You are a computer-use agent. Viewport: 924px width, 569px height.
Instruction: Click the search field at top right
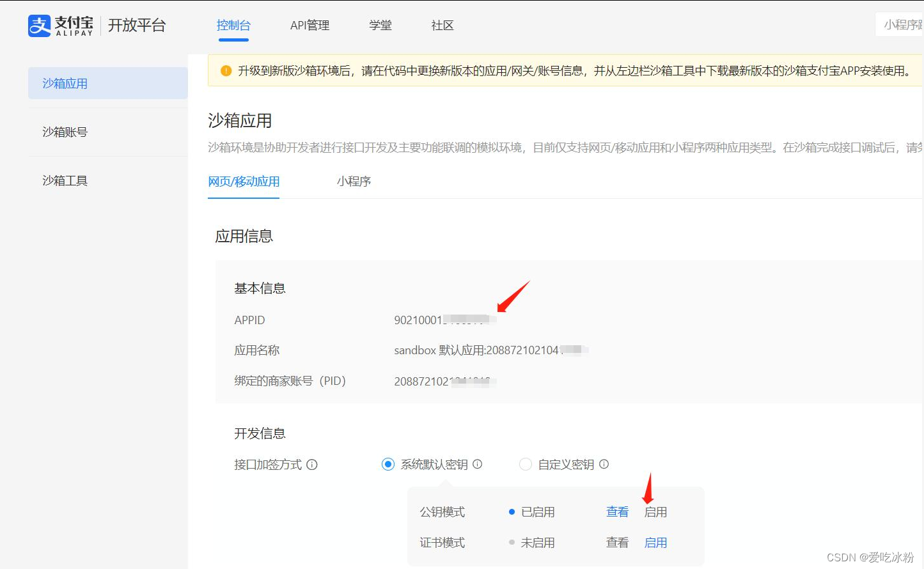(x=899, y=25)
